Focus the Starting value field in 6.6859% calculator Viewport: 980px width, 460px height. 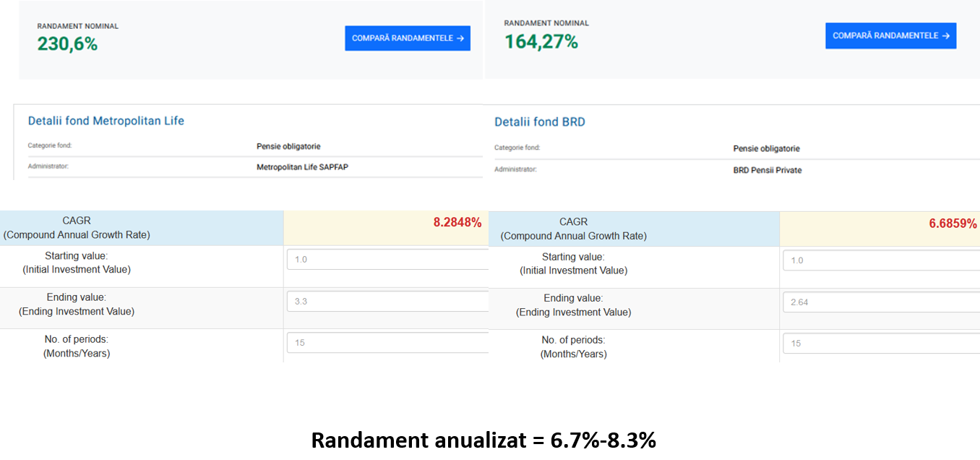pyautogui.click(x=881, y=260)
